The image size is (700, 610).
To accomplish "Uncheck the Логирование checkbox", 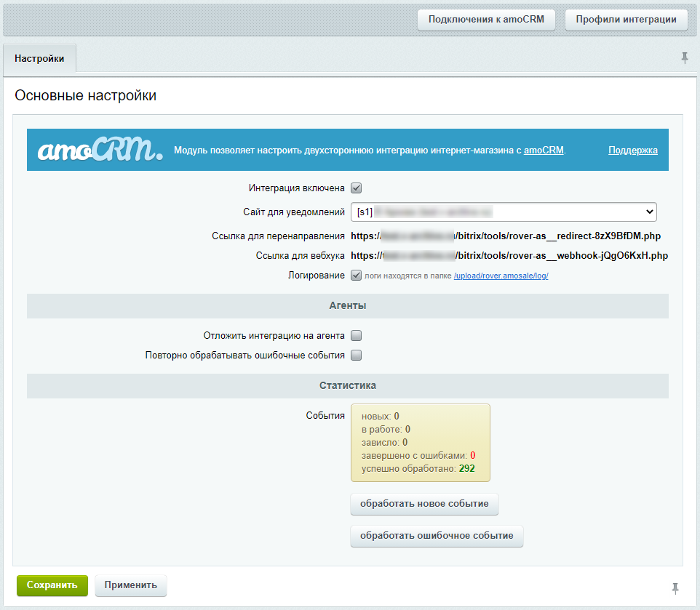I will [x=356, y=276].
